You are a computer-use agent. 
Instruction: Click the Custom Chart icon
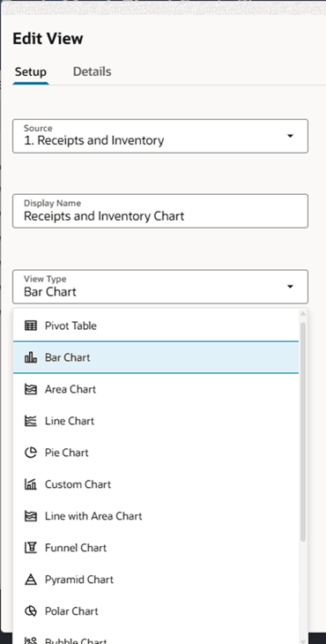(31, 484)
